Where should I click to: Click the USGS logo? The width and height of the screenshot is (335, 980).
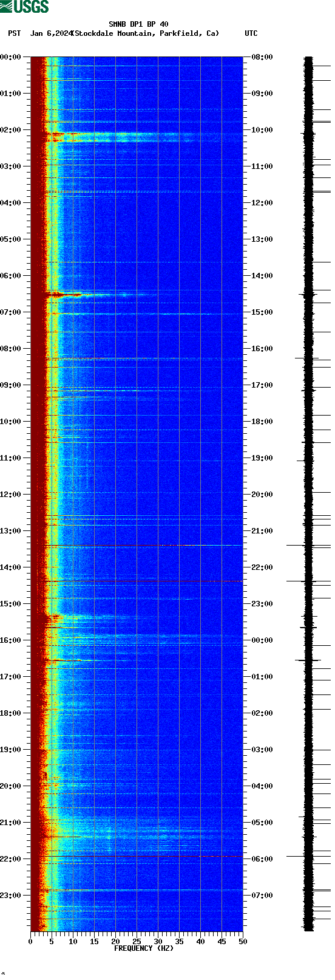pos(24,7)
